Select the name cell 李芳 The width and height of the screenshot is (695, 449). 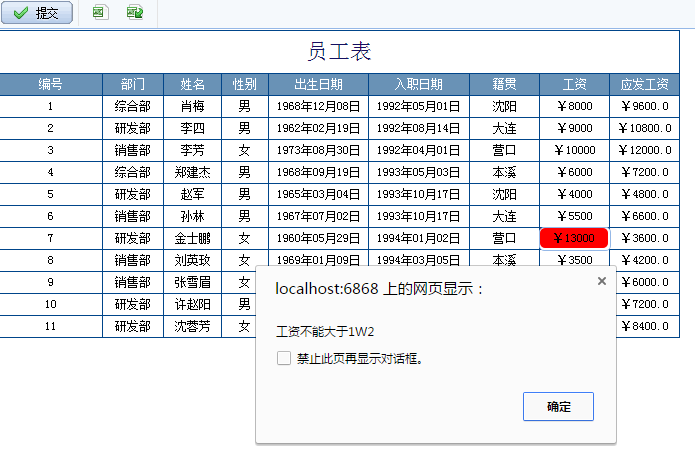point(192,150)
